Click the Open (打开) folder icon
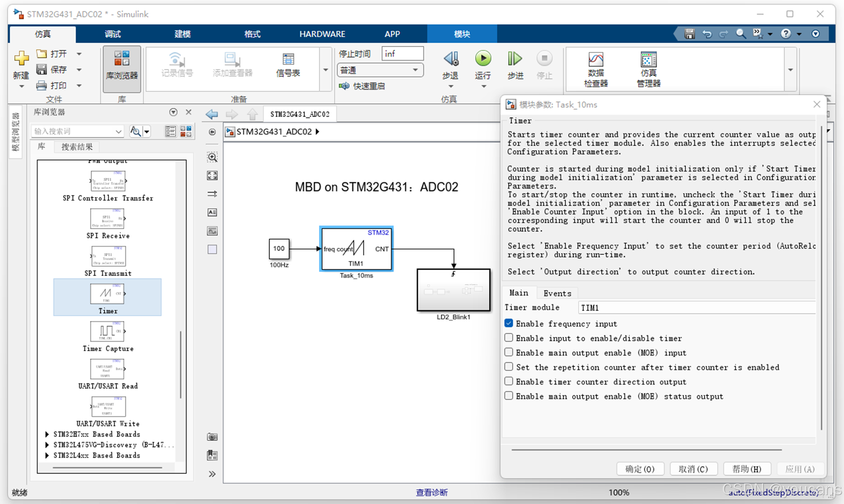Image resolution: width=844 pixels, height=504 pixels. coord(41,54)
